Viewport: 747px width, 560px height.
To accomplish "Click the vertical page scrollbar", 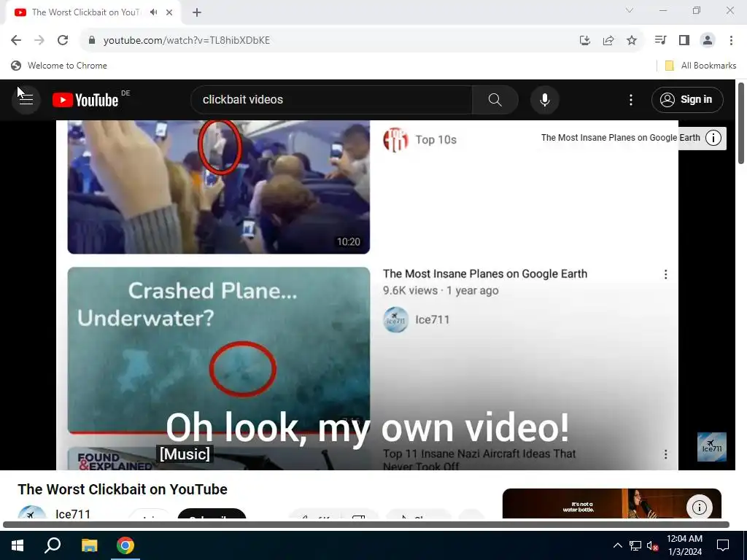I will [741, 124].
